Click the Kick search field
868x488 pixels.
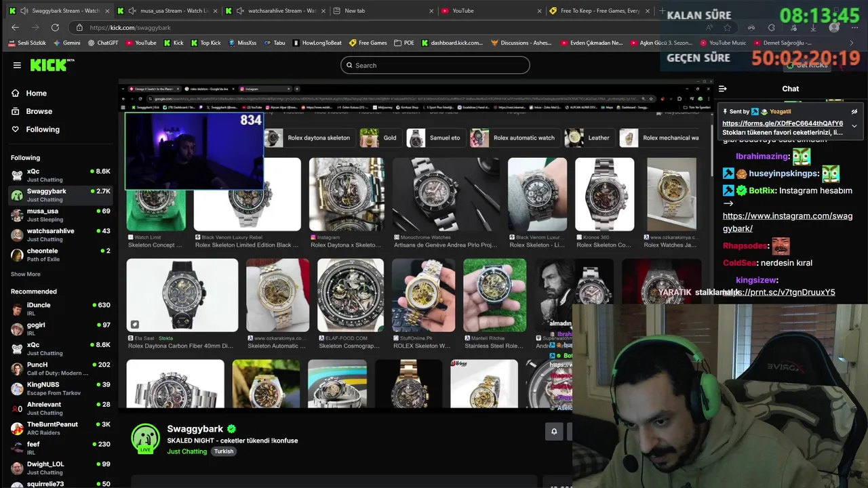pos(435,65)
